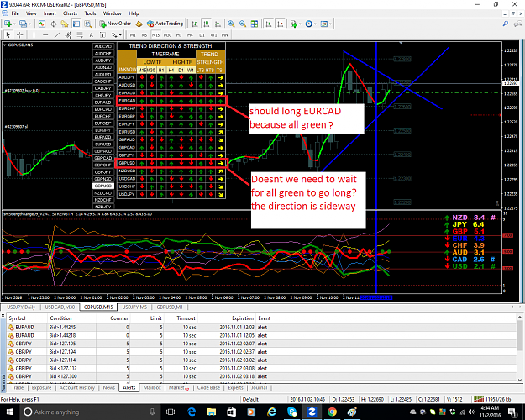This screenshot has width=525, height=420.
Task: Zoom out on the chart
Action: pyautogui.click(x=243, y=24)
